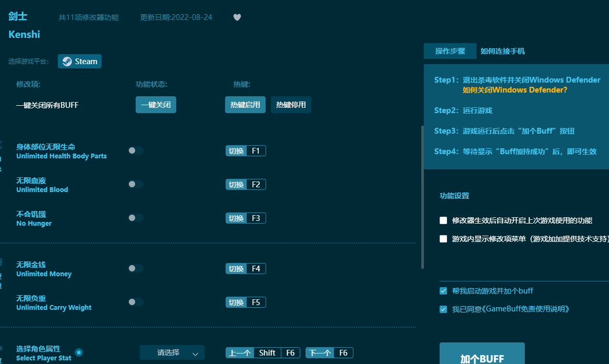Image resolution: width=609 pixels, height=364 pixels.
Task: Enable the No Hunger switch
Action: tap(136, 218)
